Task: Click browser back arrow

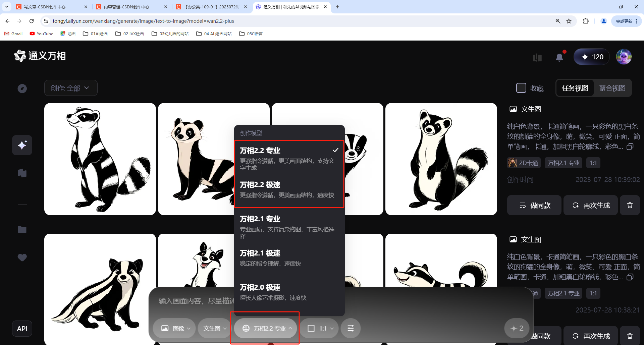Action: tap(7, 21)
